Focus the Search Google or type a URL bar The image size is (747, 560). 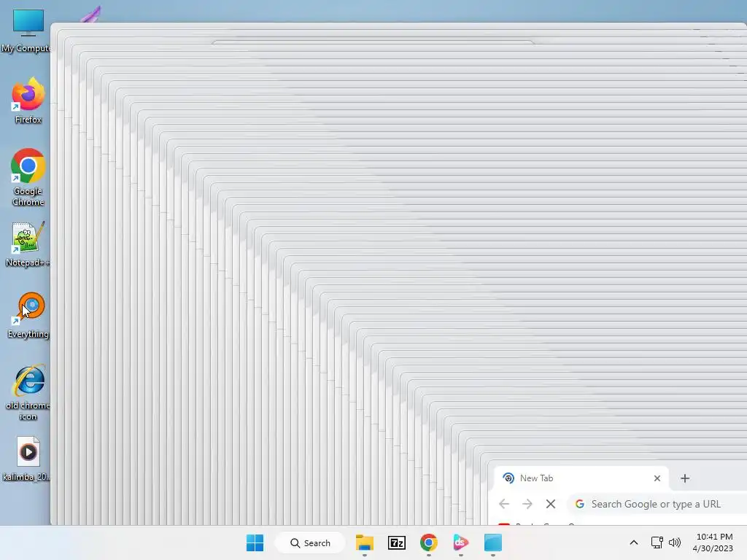(657, 504)
